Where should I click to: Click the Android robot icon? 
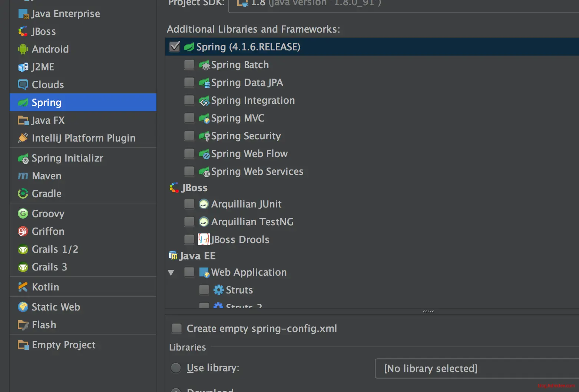pyautogui.click(x=23, y=49)
